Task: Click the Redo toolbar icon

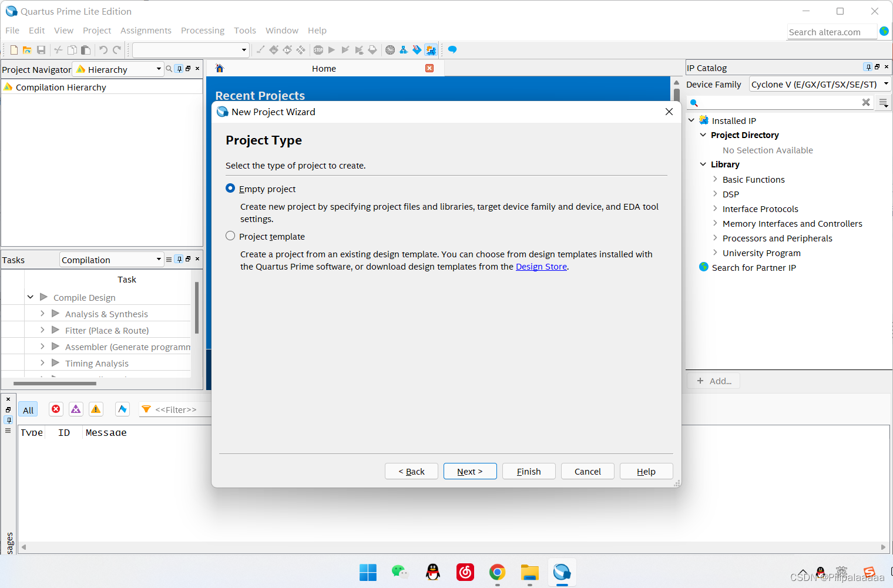Action: pos(117,50)
